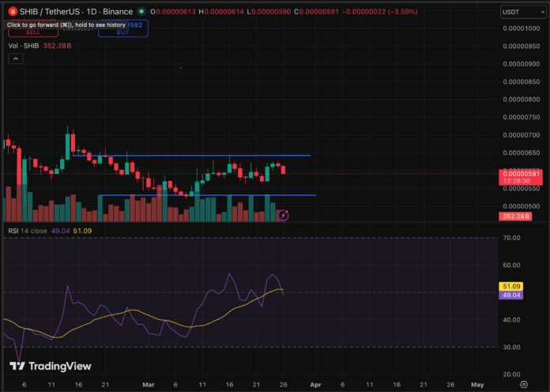Click the green market status dot
The height and width of the screenshot is (392, 550).
point(141,13)
